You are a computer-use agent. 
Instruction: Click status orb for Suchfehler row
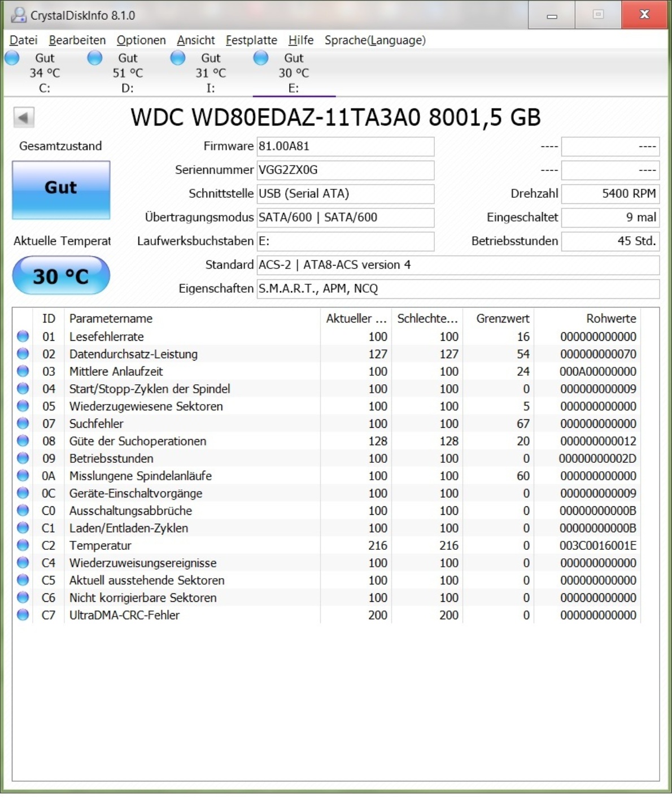click(x=23, y=423)
